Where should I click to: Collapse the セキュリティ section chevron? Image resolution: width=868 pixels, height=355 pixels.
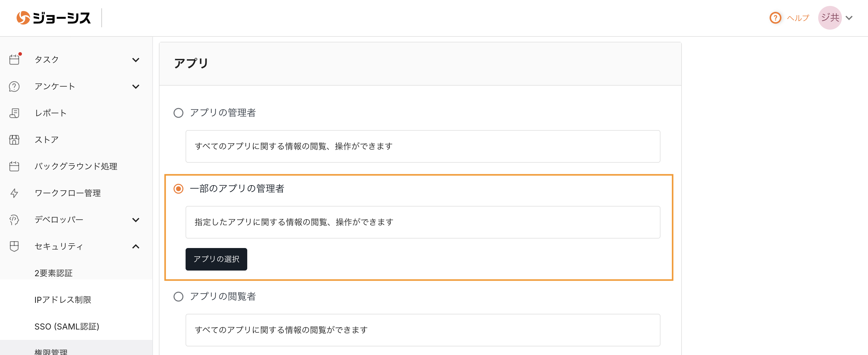(136, 247)
